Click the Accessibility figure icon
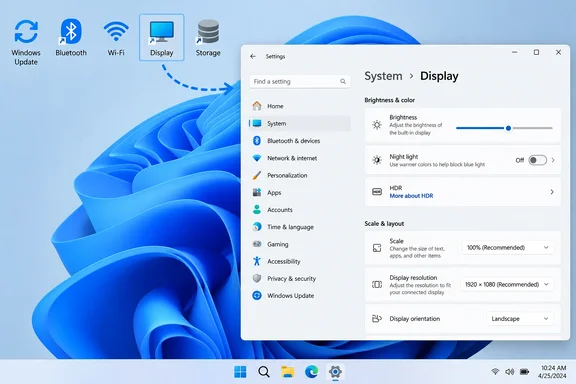The image size is (576, 384). click(x=257, y=261)
